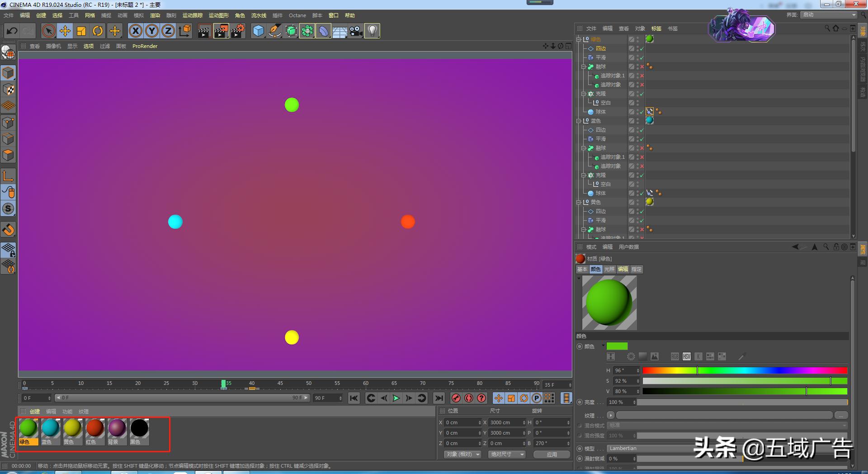This screenshot has height=474, width=868.
Task: Open the Pen spline tool
Action: 274,31
